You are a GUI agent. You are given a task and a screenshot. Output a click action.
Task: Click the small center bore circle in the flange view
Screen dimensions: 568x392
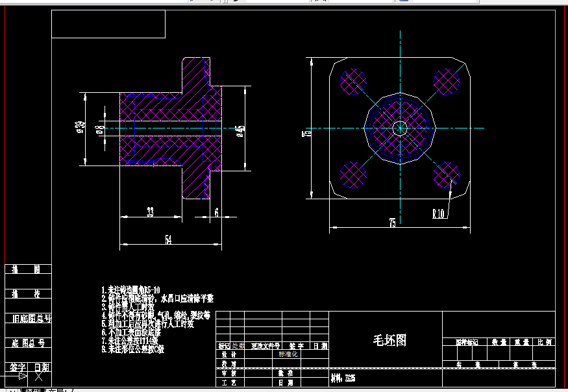click(x=400, y=128)
